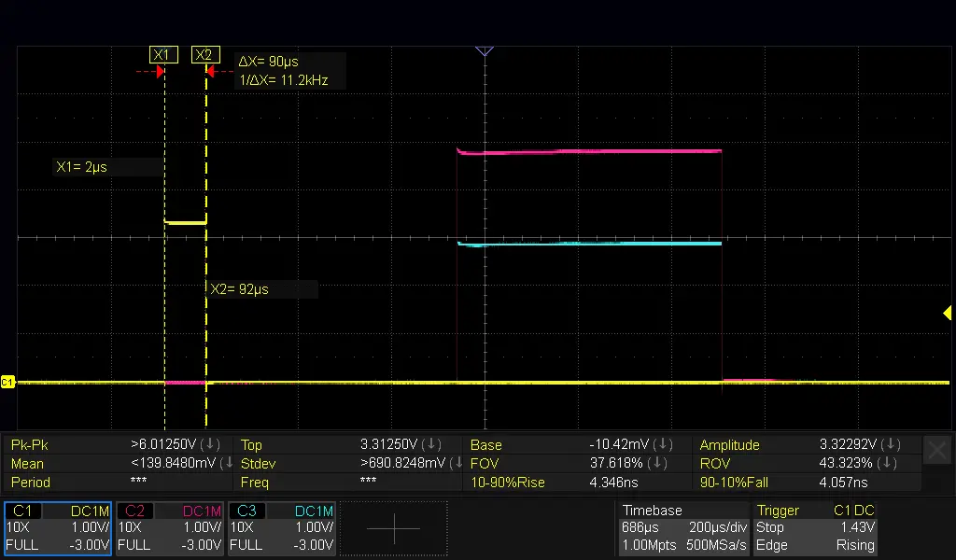The height and width of the screenshot is (560, 956).
Task: Click the down arrow beside the ROV value
Action: coord(886,463)
